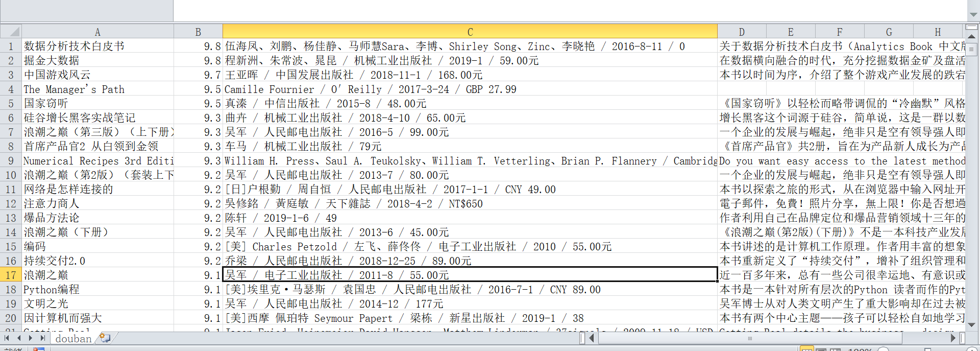Screen dimensions: 980x351
Task: Select row 9 header
Action: [x=11, y=160]
